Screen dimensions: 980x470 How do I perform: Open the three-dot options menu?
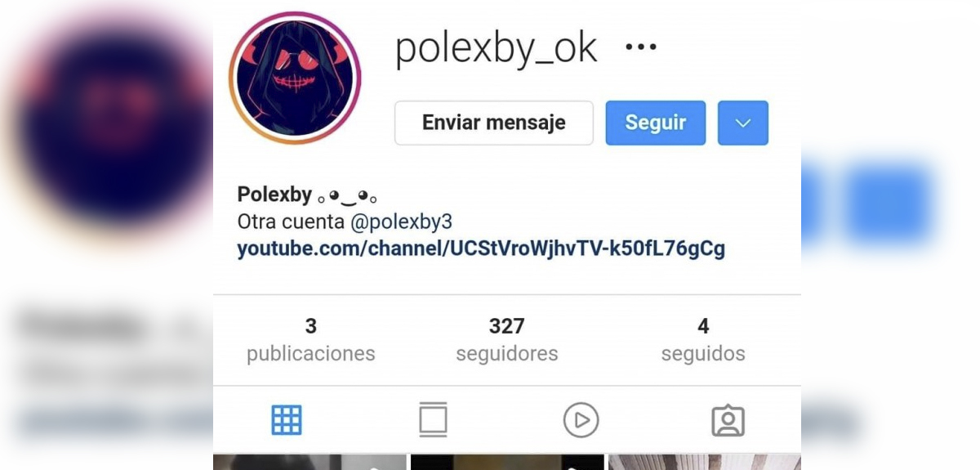641,47
